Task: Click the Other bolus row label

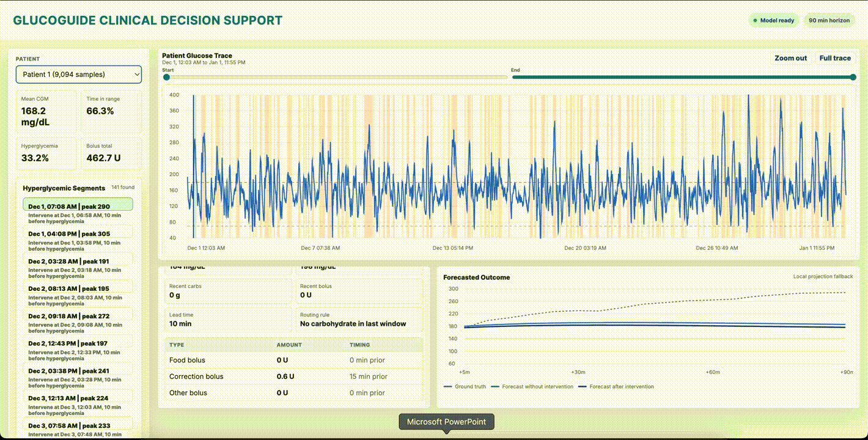Action: pyautogui.click(x=188, y=393)
